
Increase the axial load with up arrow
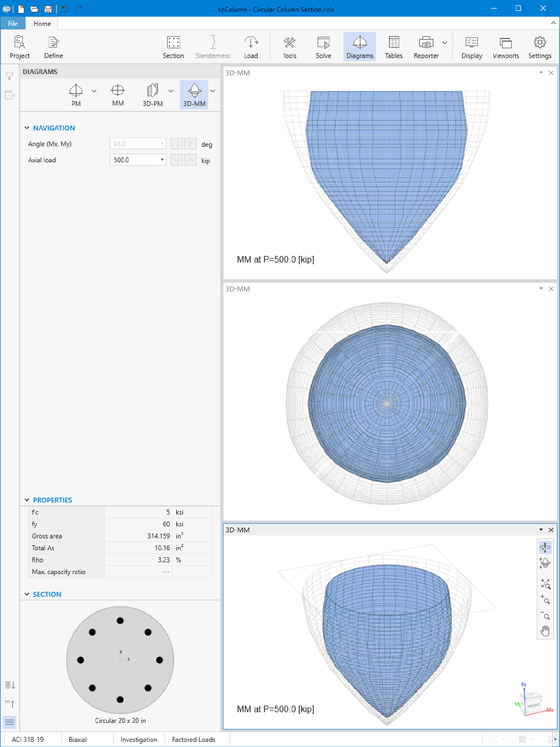pos(190,160)
